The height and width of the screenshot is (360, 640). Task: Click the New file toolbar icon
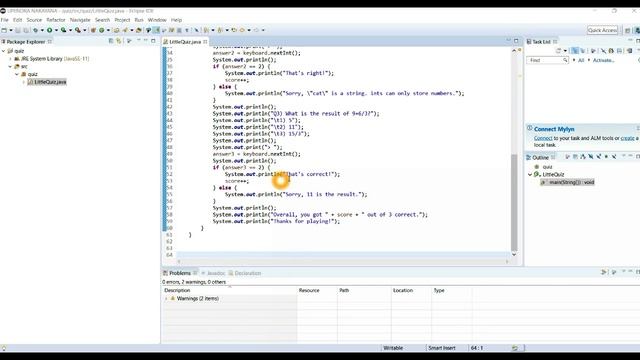pyautogui.click(x=4, y=30)
